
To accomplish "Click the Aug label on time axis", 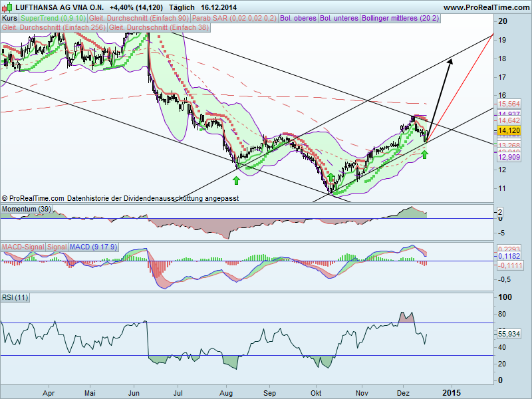I will tap(226, 393).
